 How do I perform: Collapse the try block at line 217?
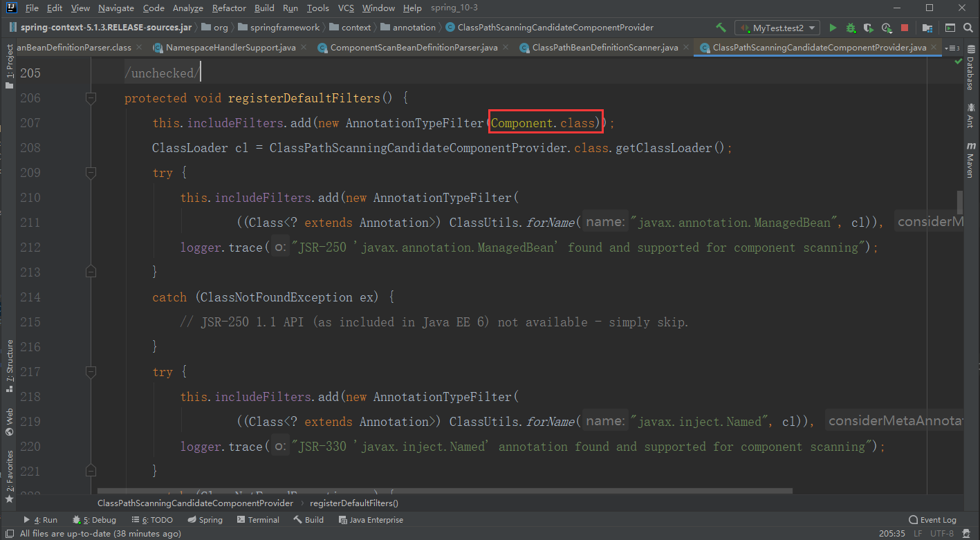click(x=91, y=372)
